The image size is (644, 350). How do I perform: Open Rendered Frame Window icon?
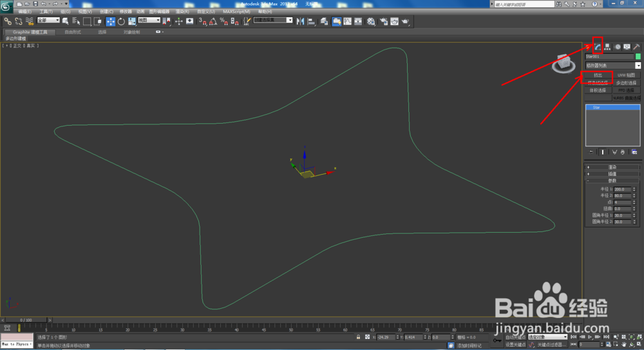(x=394, y=21)
